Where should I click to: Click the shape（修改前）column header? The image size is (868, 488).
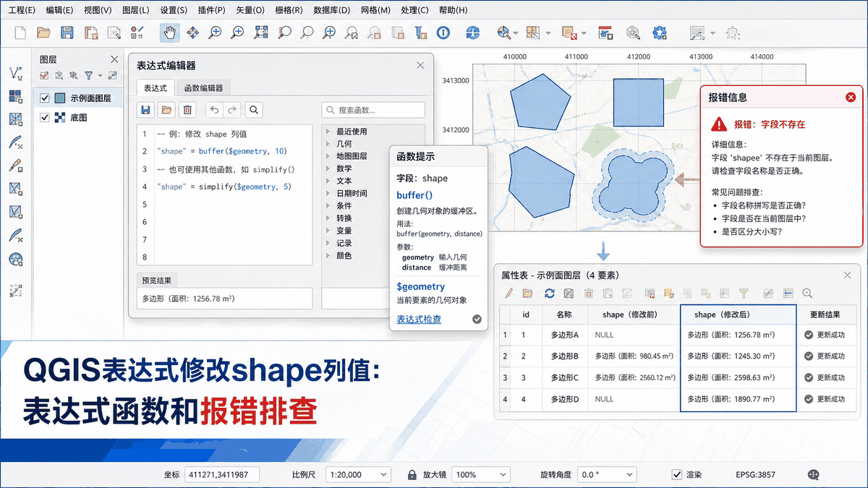634,314
